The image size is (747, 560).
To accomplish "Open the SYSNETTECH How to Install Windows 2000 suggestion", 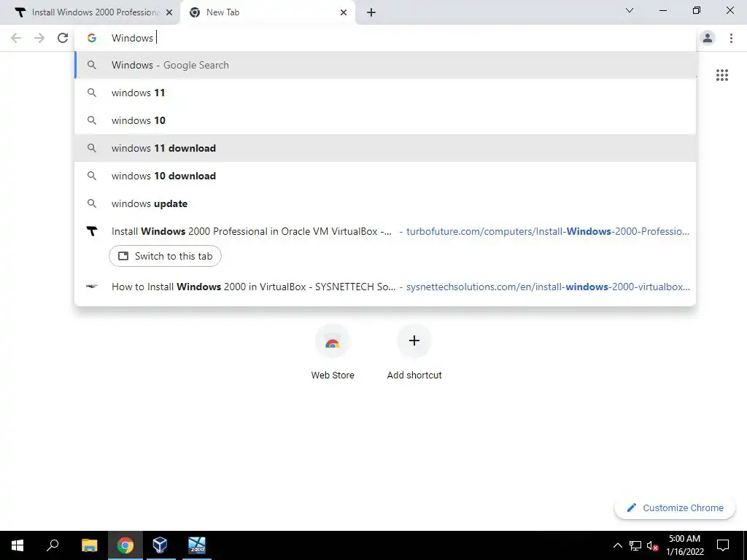I will pyautogui.click(x=385, y=287).
